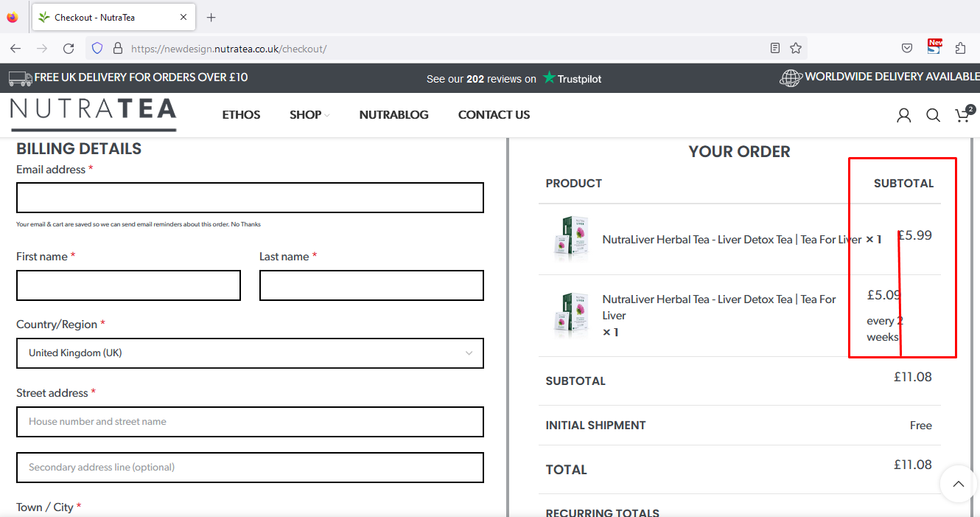Click the scroll-to-top arrow button
This screenshot has width=980, height=517.
pos(958,484)
